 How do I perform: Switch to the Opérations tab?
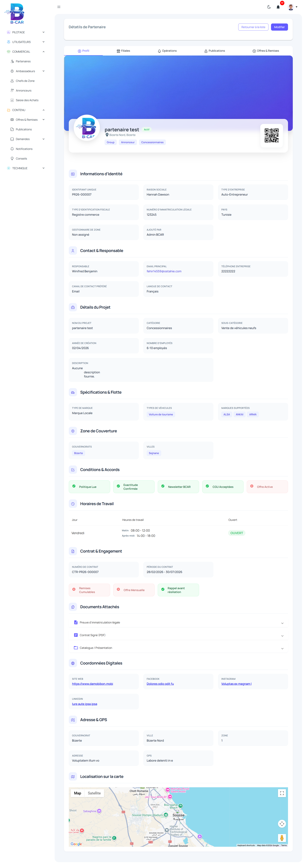167,51
